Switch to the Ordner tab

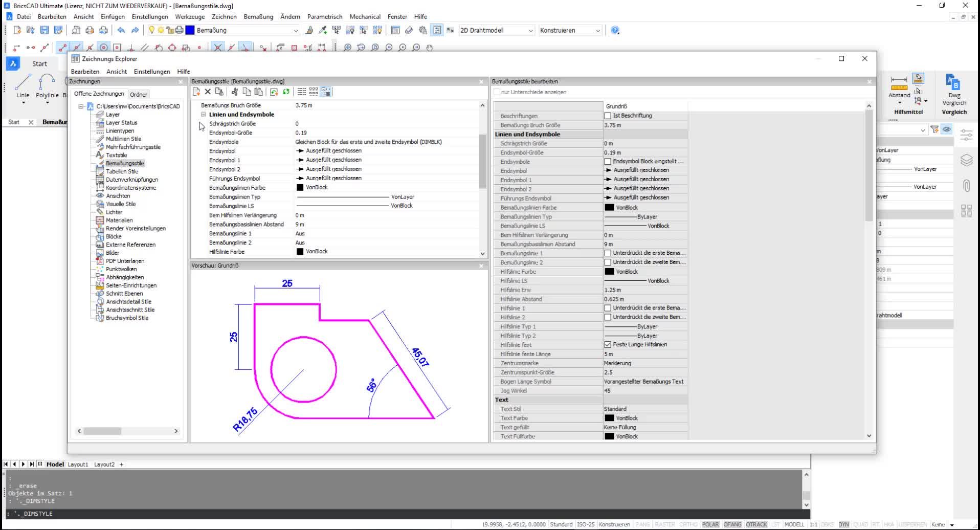pyautogui.click(x=139, y=94)
